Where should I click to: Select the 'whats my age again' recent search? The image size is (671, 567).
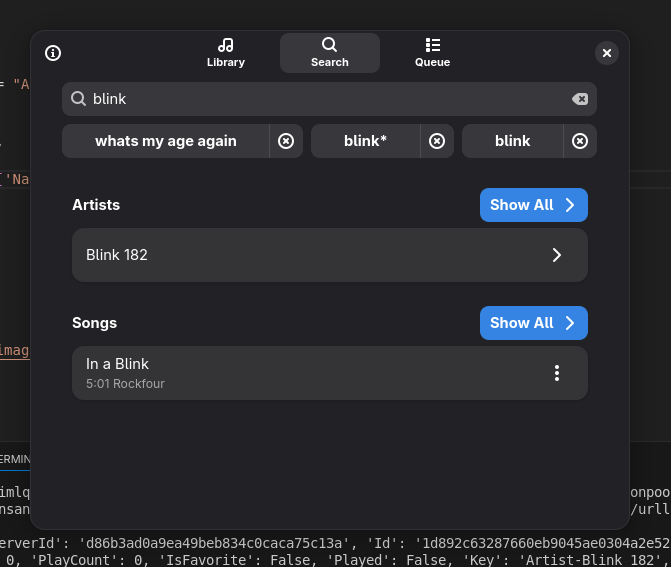tap(166, 141)
